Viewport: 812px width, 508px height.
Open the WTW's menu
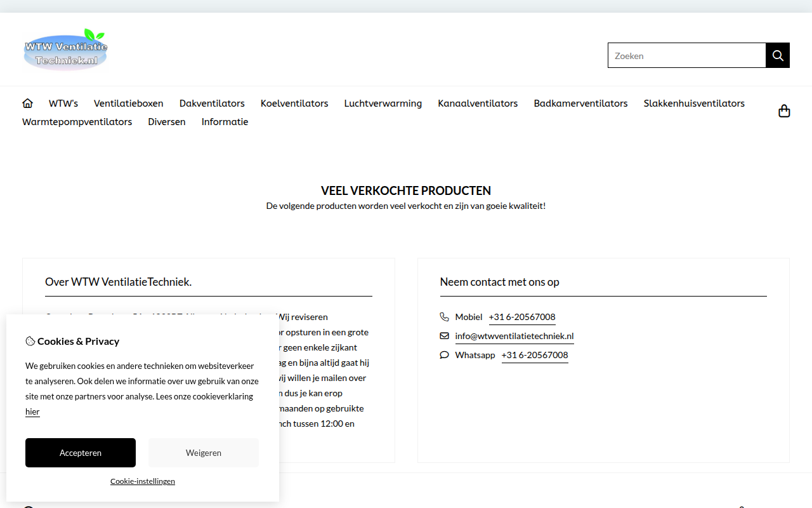tap(63, 103)
